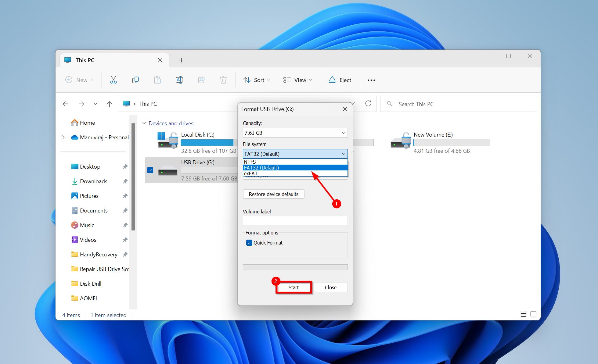
Task: Open the three-dots See more menu
Action: (x=371, y=80)
